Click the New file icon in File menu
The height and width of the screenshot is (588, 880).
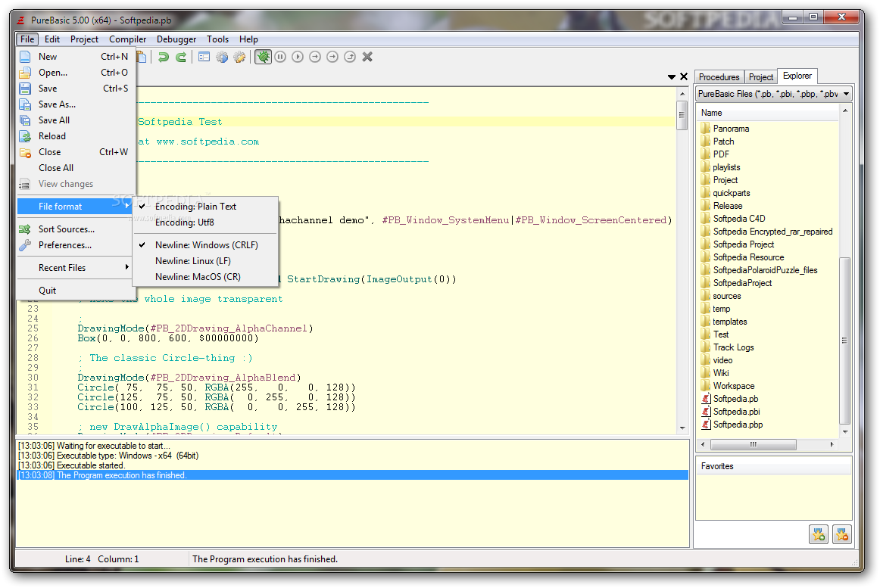[x=25, y=57]
